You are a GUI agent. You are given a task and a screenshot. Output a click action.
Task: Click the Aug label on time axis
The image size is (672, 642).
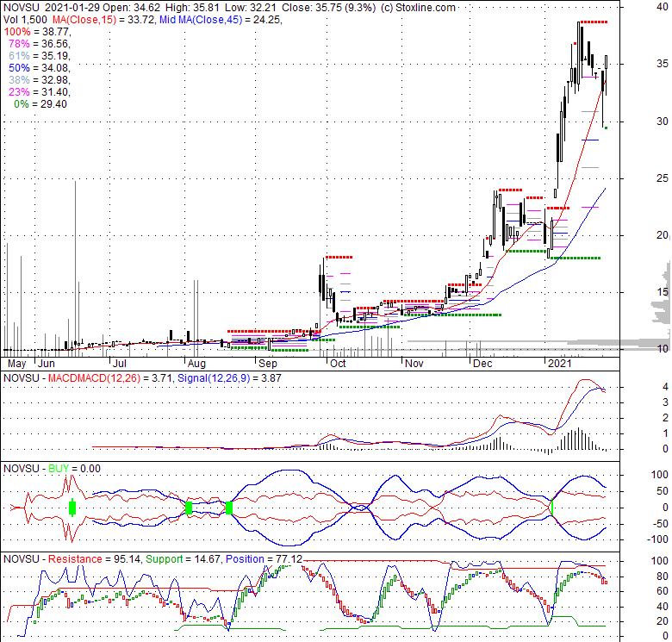(x=196, y=364)
